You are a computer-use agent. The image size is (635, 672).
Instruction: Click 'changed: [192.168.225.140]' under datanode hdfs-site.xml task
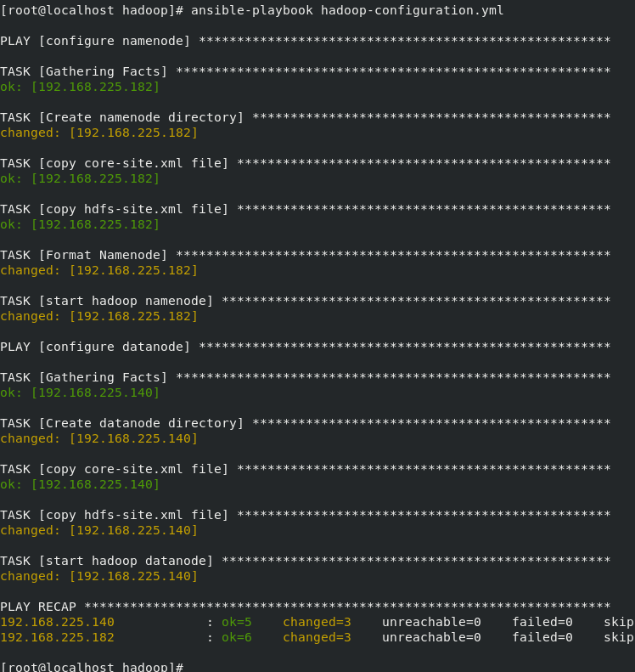click(x=99, y=530)
